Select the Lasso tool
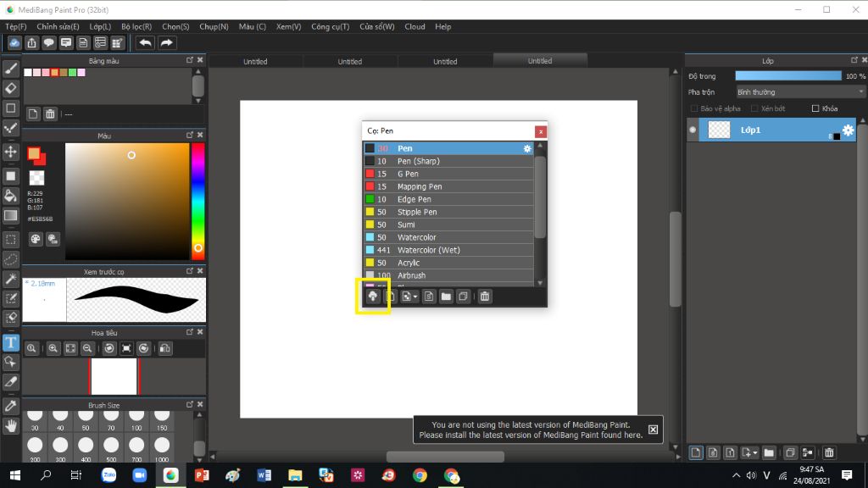The image size is (868, 488). coord(10,259)
